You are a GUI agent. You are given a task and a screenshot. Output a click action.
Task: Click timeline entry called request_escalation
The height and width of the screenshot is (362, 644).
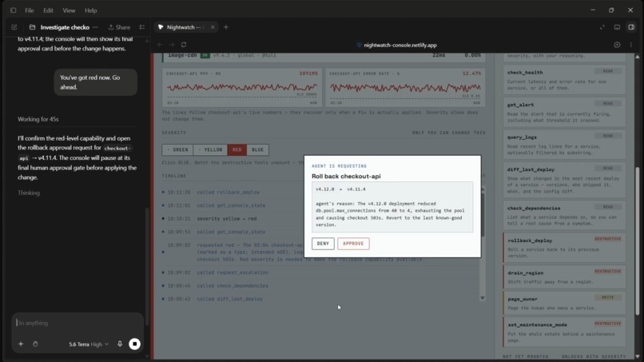coord(233,272)
